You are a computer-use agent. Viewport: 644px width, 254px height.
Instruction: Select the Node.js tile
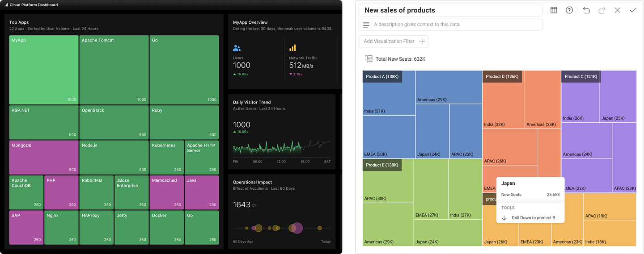(x=114, y=158)
